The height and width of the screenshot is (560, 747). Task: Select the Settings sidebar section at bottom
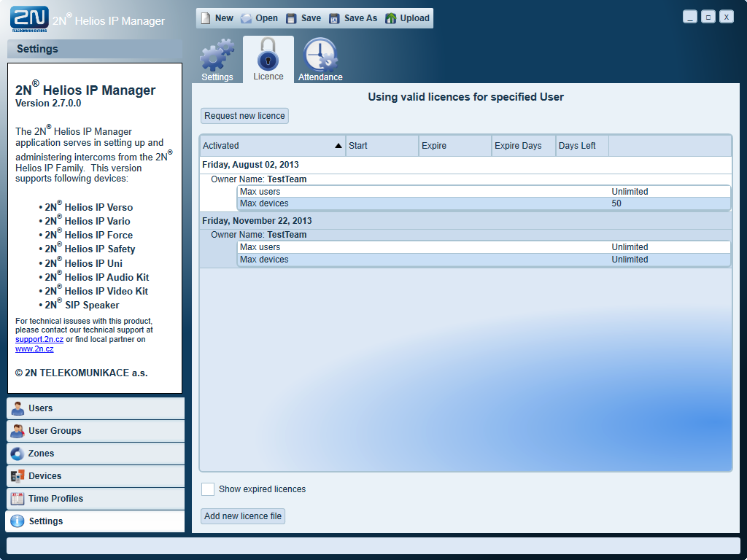click(x=96, y=521)
